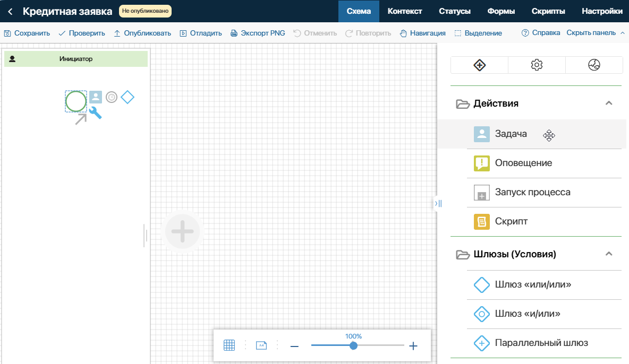The width and height of the screenshot is (629, 364).
Task: Start debugging with Отладить
Action: (x=201, y=33)
